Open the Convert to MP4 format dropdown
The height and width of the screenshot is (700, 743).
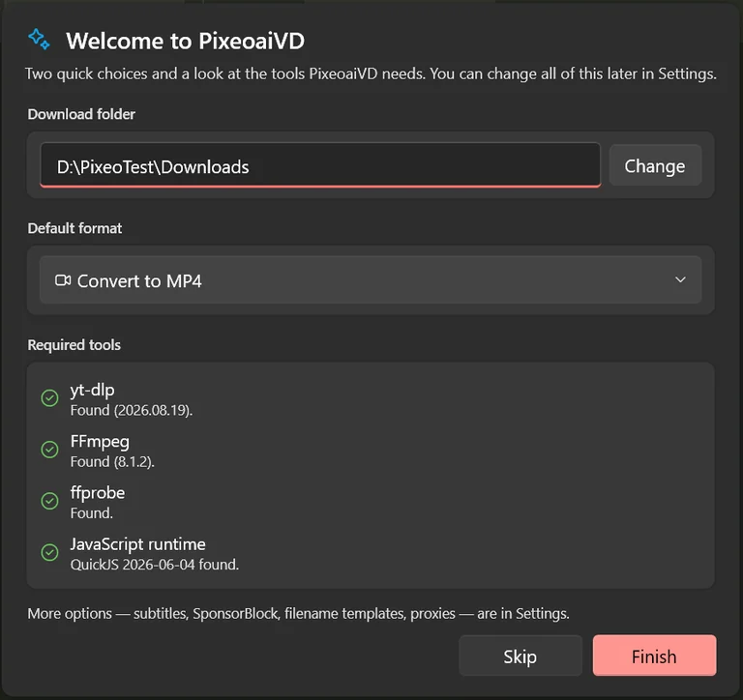tap(371, 280)
